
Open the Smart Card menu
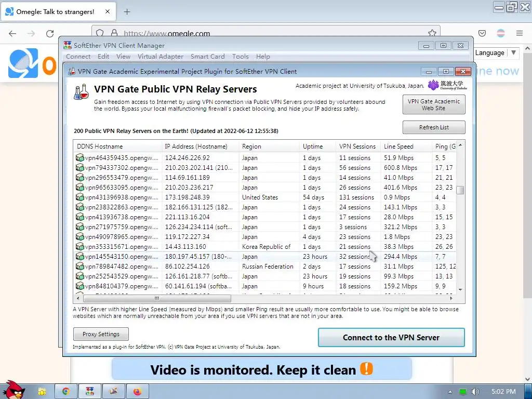(x=208, y=56)
